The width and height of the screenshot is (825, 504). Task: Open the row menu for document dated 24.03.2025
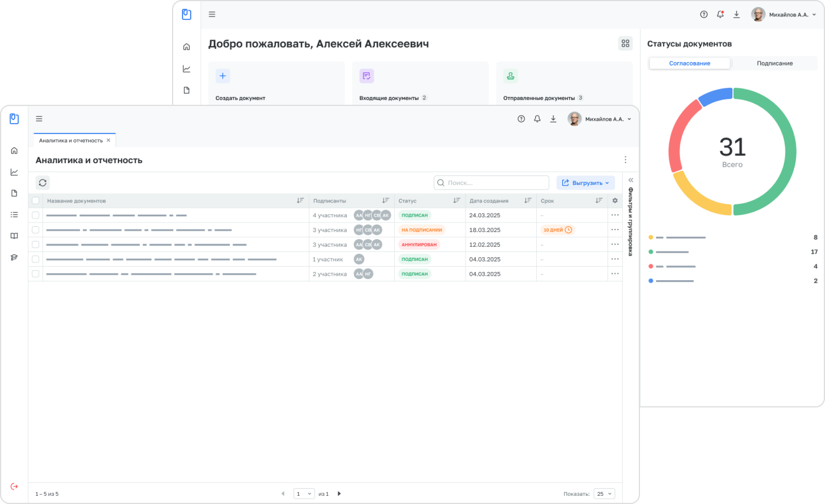(615, 215)
